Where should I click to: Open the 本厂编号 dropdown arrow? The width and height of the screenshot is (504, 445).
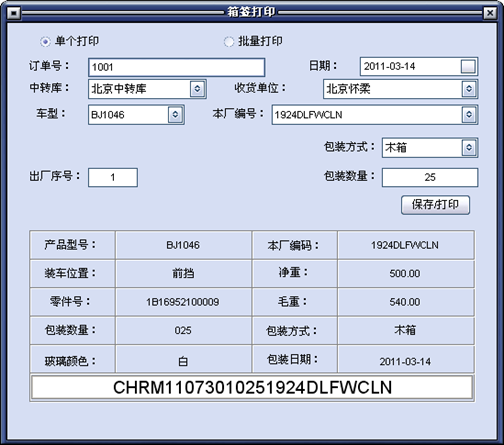[469, 115]
